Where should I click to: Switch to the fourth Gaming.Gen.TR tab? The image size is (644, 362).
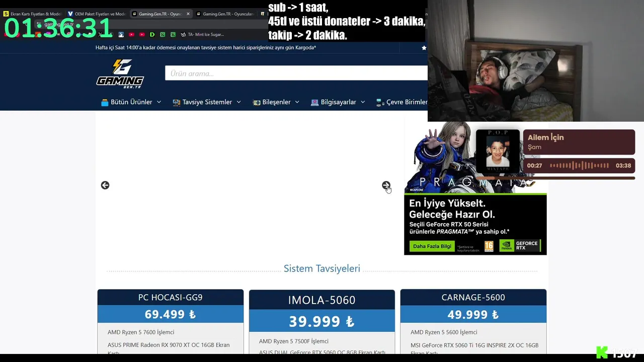225,14
